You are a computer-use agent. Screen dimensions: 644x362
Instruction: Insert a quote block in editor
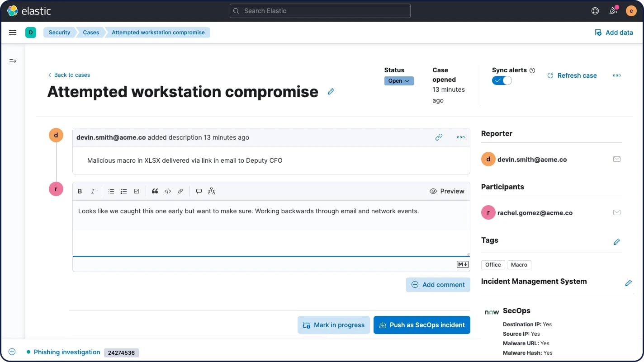[x=155, y=191]
